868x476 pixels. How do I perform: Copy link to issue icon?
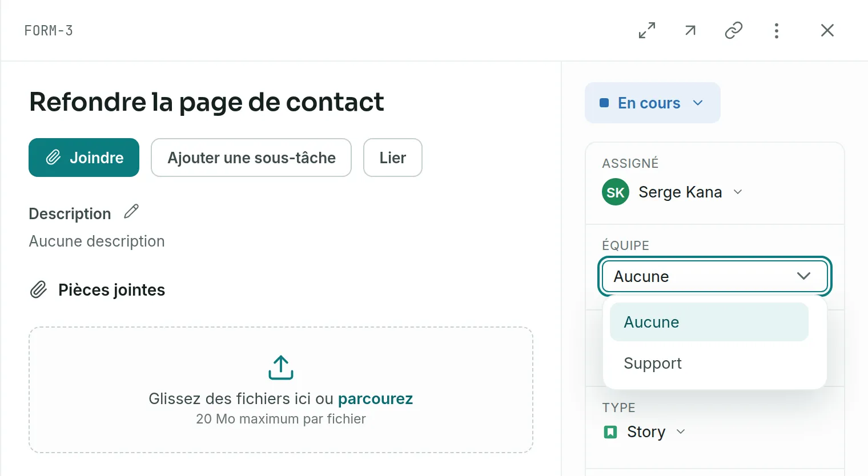pyautogui.click(x=734, y=30)
